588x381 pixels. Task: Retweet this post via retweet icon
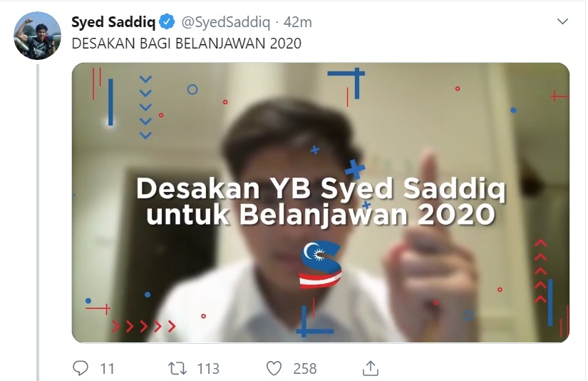pos(177,368)
